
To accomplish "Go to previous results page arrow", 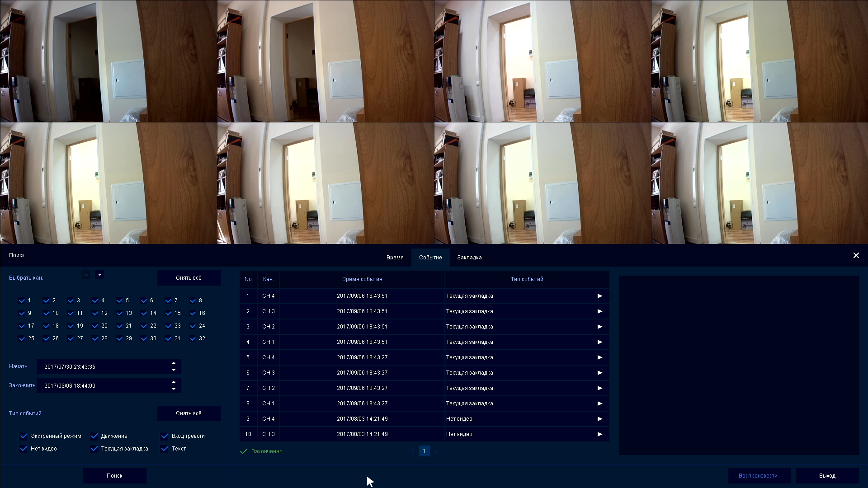I will click(x=413, y=451).
